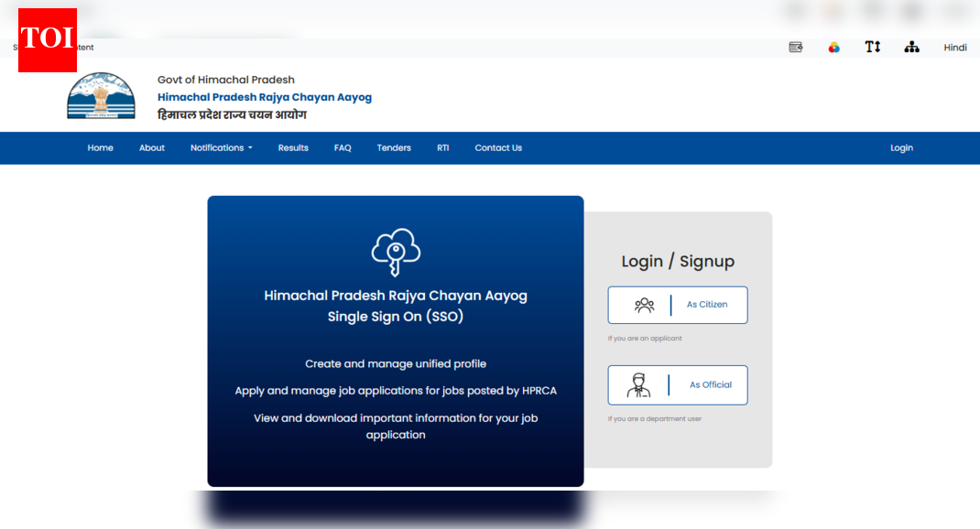
Task: Click the screen reader access icon
Action: [795, 48]
